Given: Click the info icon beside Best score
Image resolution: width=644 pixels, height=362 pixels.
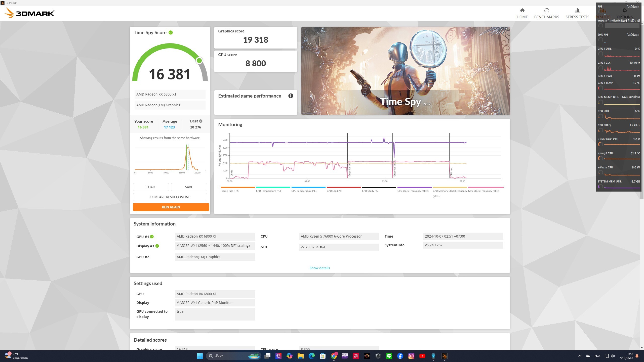Looking at the screenshot, I should [201, 121].
